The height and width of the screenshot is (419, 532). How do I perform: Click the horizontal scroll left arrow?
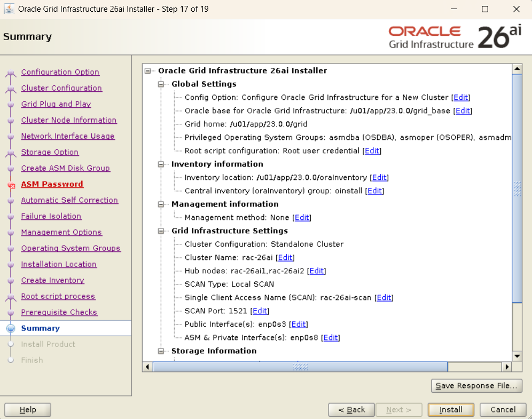click(x=147, y=367)
